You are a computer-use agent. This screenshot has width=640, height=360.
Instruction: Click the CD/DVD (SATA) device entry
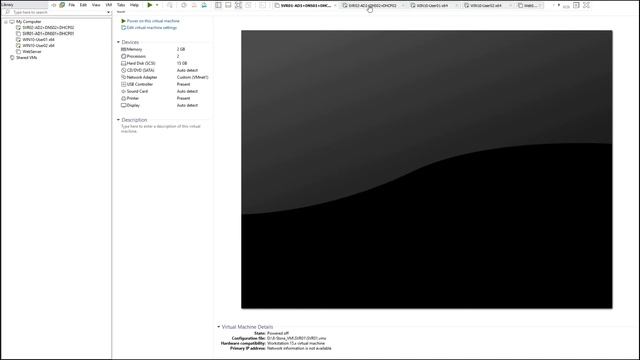click(x=138, y=70)
